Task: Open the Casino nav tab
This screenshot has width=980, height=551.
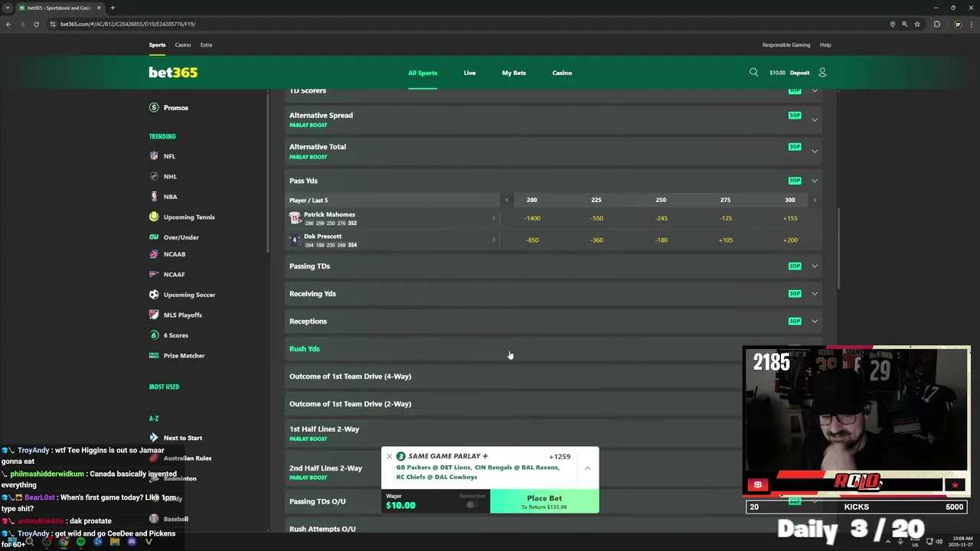Action: click(x=562, y=73)
